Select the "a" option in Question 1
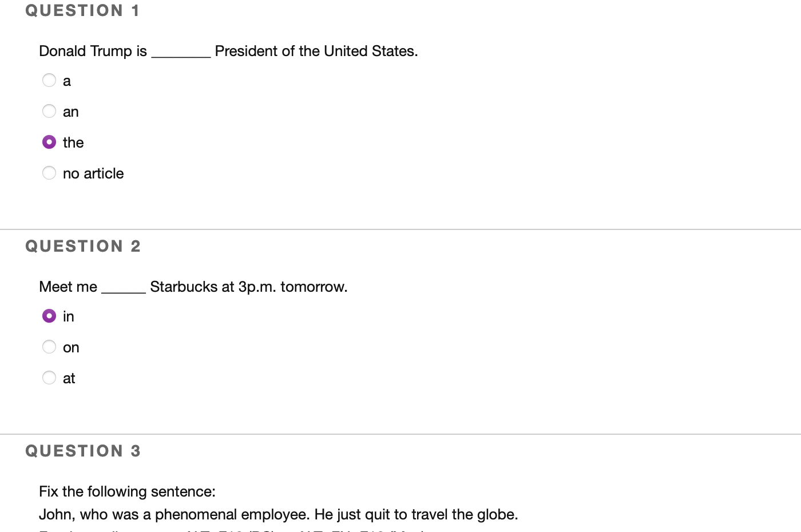801x532 pixels. point(49,80)
